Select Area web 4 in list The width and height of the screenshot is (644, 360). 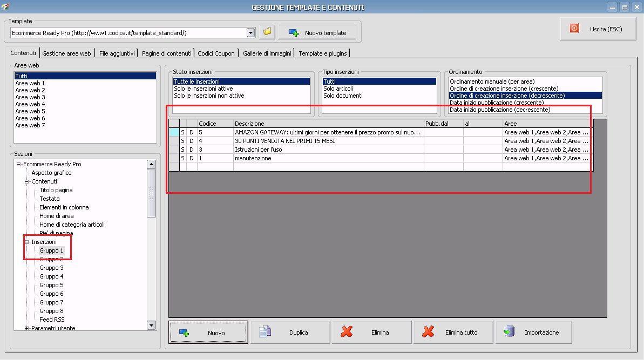click(x=85, y=104)
